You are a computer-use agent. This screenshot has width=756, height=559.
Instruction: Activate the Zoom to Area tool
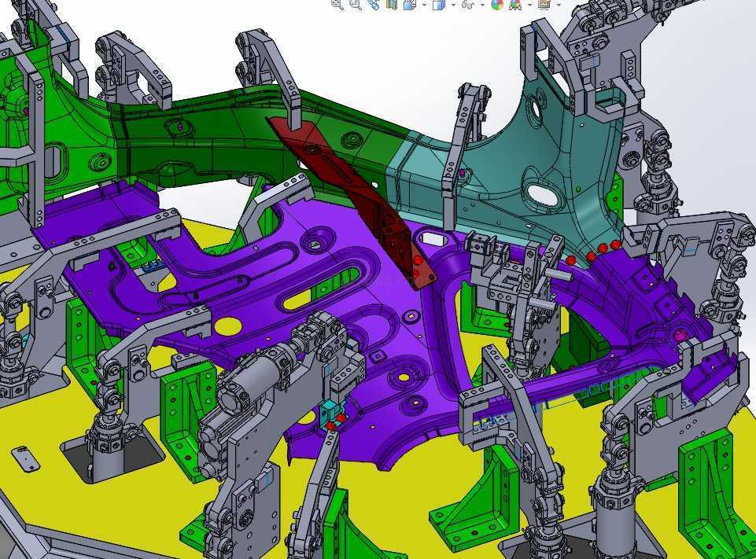[355, 4]
